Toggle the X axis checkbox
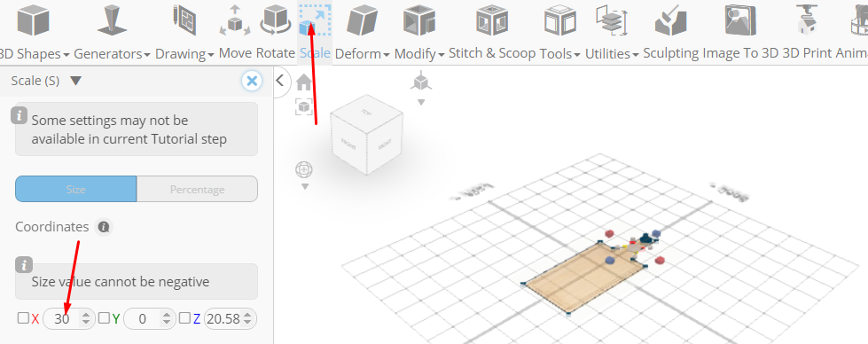Screen dimensions: 868x344 tap(23, 318)
